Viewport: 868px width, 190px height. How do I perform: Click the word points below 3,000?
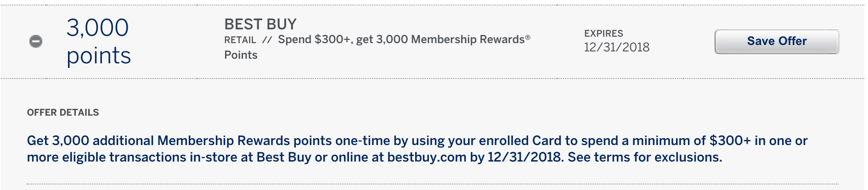[x=99, y=56]
